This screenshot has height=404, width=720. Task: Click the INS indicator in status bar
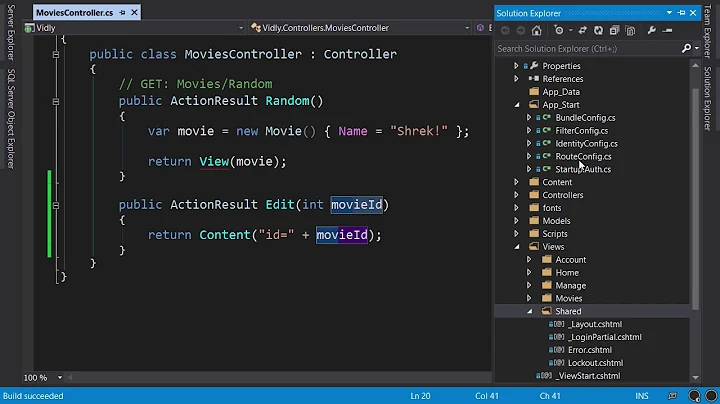coord(641,396)
